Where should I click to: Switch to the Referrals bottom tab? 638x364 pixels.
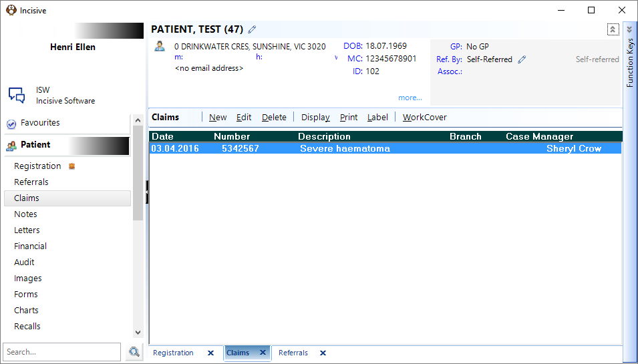293,353
